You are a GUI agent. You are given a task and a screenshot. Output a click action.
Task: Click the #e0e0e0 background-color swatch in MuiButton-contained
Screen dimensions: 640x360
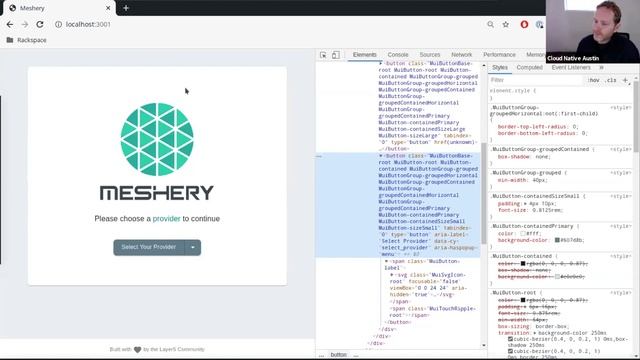557,277
